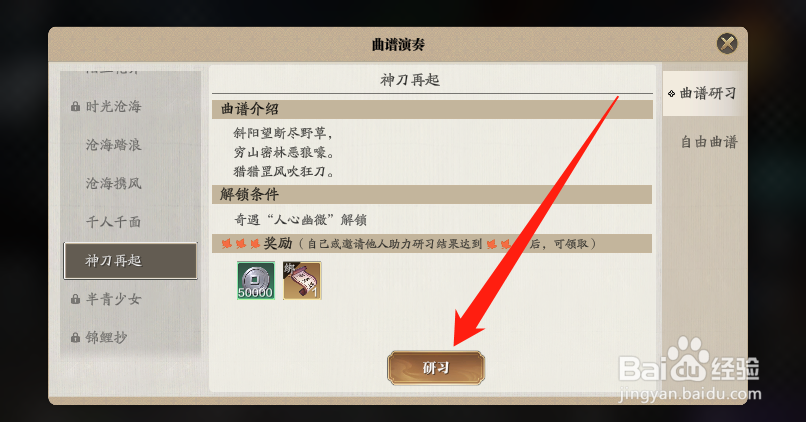Image resolution: width=806 pixels, height=422 pixels.
Task: Choose 千人千面 from the score list
Action: point(114,222)
